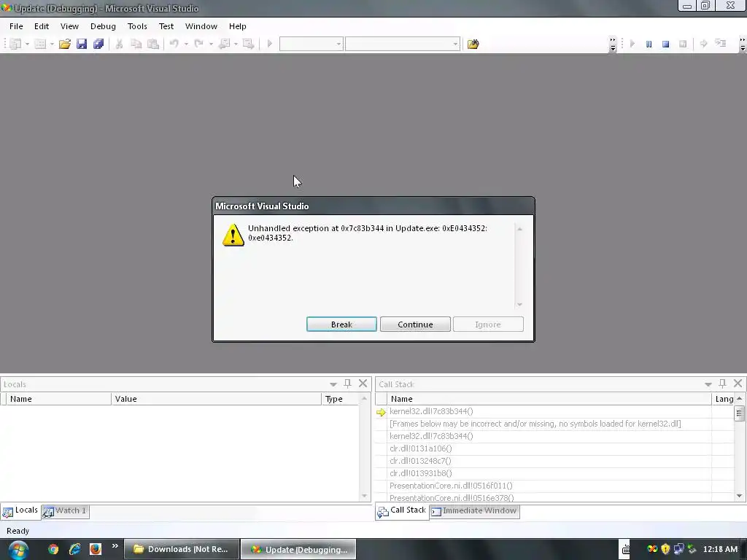
Task: Click the Locals Value column header
Action: point(216,399)
